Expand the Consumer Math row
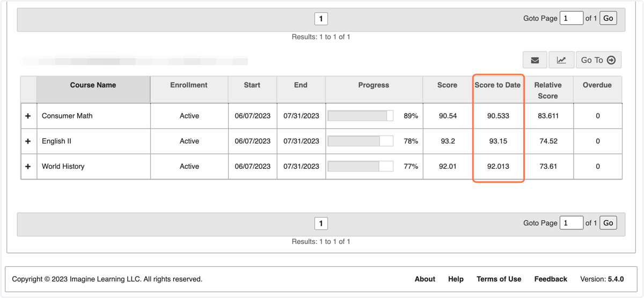This screenshot has width=644, height=298. click(x=28, y=116)
